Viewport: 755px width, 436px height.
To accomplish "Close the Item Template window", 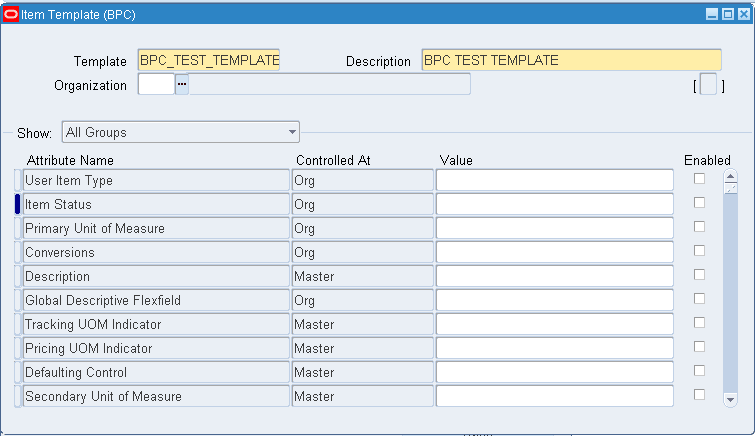I will [742, 15].
